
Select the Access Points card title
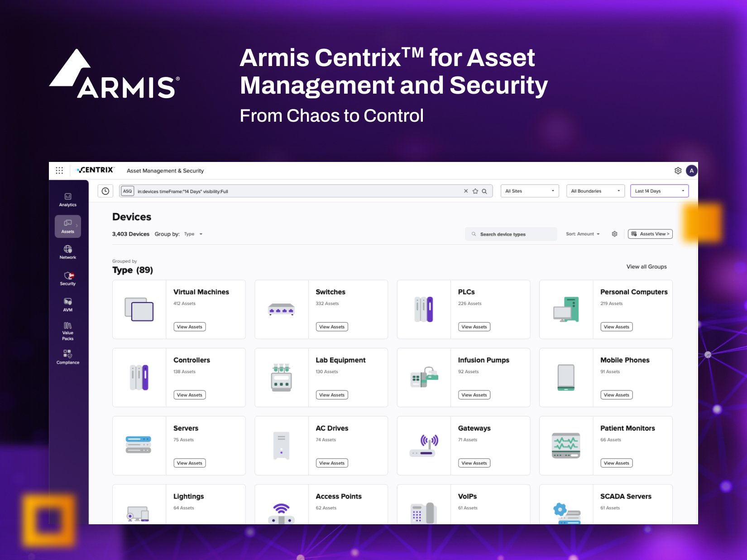tap(339, 496)
